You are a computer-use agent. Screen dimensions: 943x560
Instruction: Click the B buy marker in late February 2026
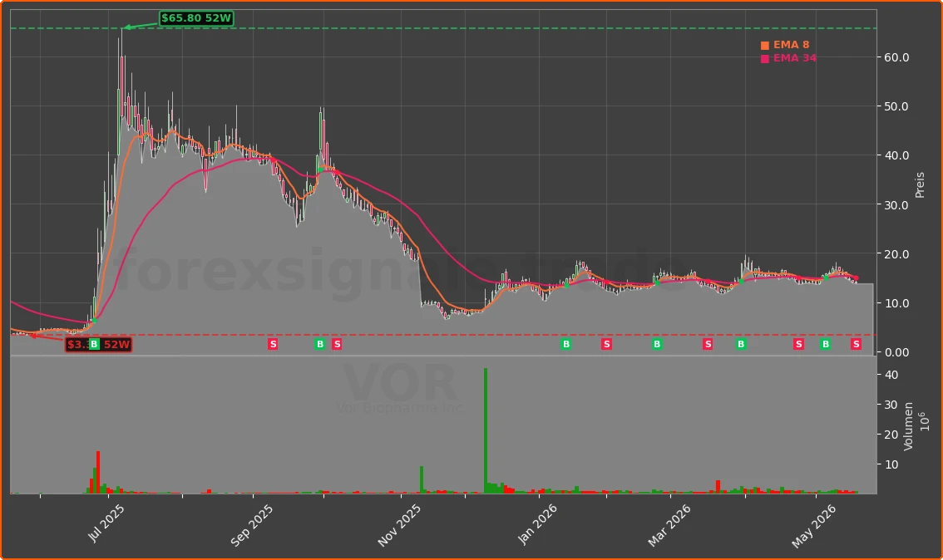[657, 344]
